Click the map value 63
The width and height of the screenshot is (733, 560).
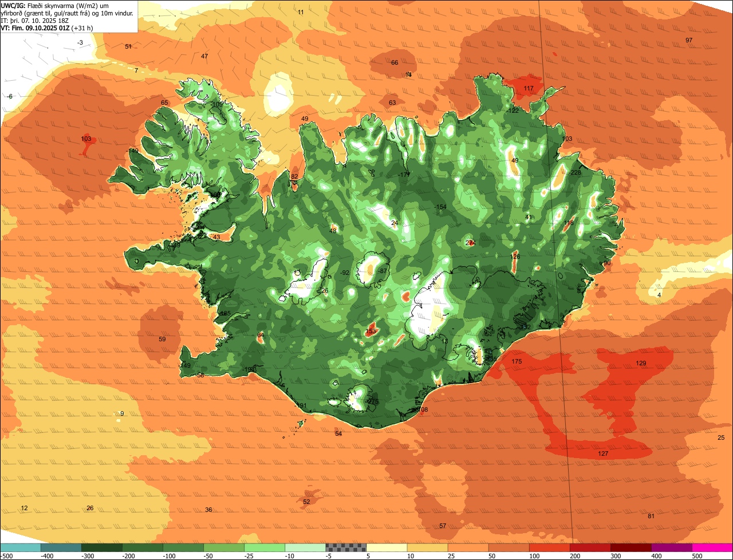392,103
